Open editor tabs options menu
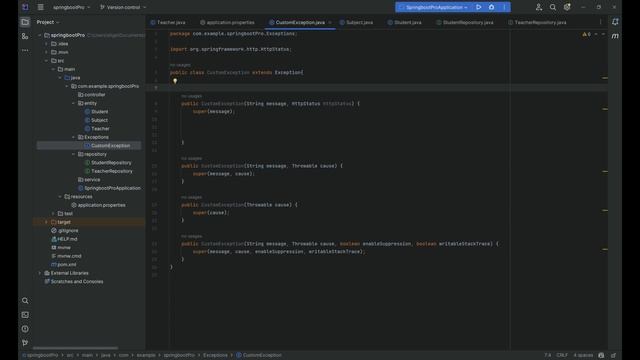 (600, 22)
